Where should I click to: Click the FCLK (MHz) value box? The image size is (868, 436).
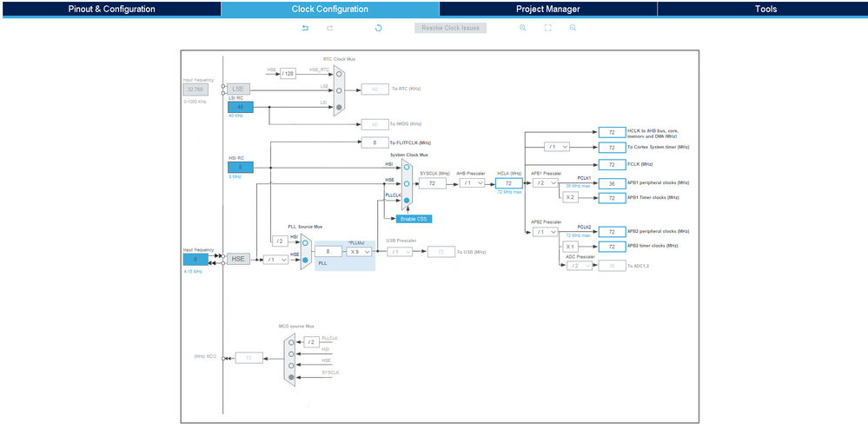coord(612,165)
